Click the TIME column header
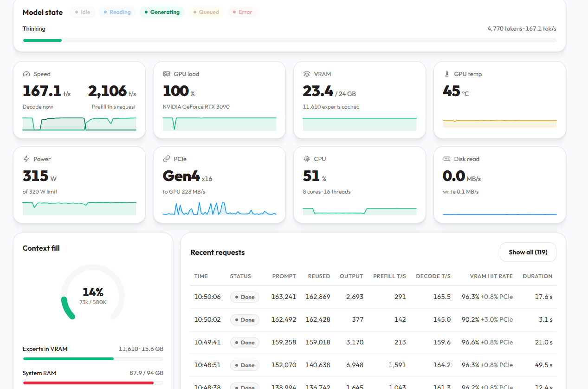This screenshot has height=389, width=588. (x=201, y=276)
